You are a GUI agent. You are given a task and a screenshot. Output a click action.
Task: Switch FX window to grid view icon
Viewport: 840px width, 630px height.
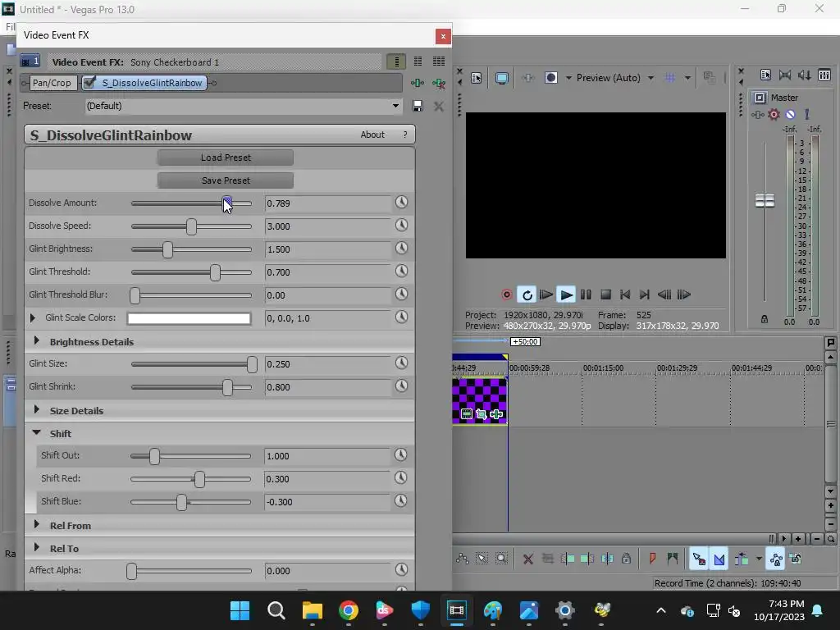pos(439,62)
